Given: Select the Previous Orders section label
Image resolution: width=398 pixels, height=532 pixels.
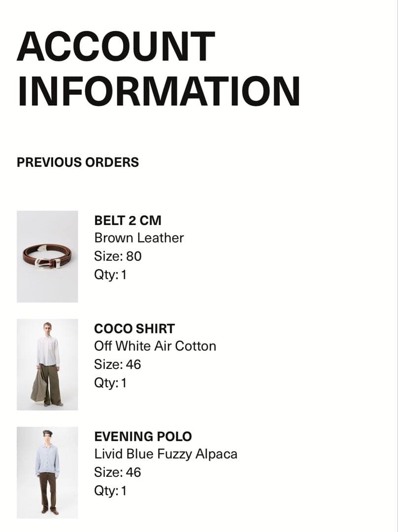Looking at the screenshot, I should (78, 162).
